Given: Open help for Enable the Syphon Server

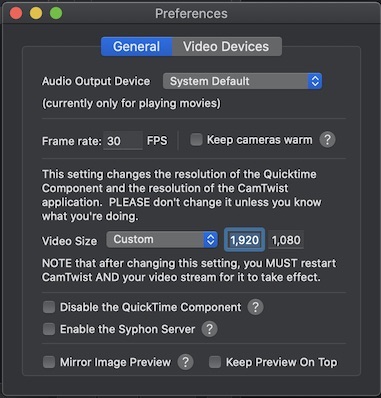Looking at the screenshot, I should pyautogui.click(x=209, y=329).
